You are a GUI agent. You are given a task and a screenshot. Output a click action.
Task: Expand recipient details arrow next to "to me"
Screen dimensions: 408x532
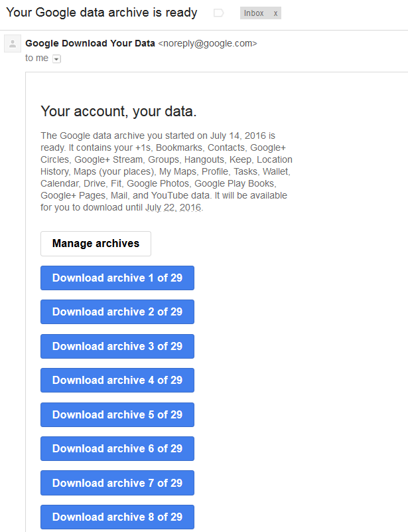click(56, 58)
